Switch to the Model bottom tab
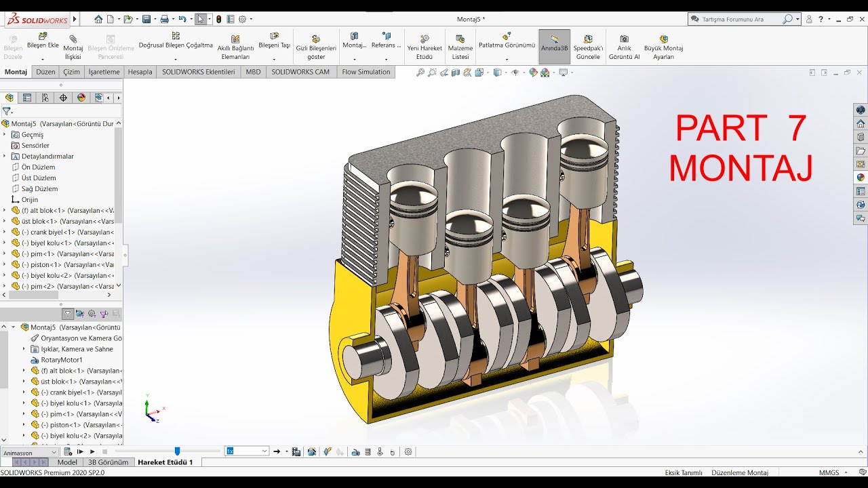This screenshot has width=868, height=488. click(x=67, y=462)
